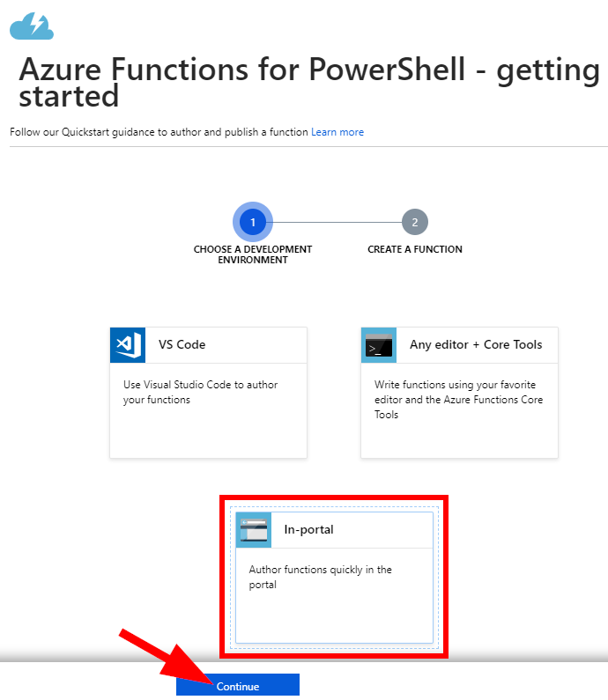Choose the VS Code card title
Viewport: 608px width, 700px height.
click(x=182, y=344)
